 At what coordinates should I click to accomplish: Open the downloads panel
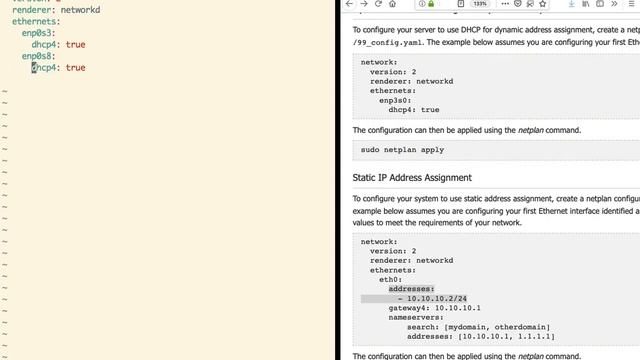[x=571, y=4]
